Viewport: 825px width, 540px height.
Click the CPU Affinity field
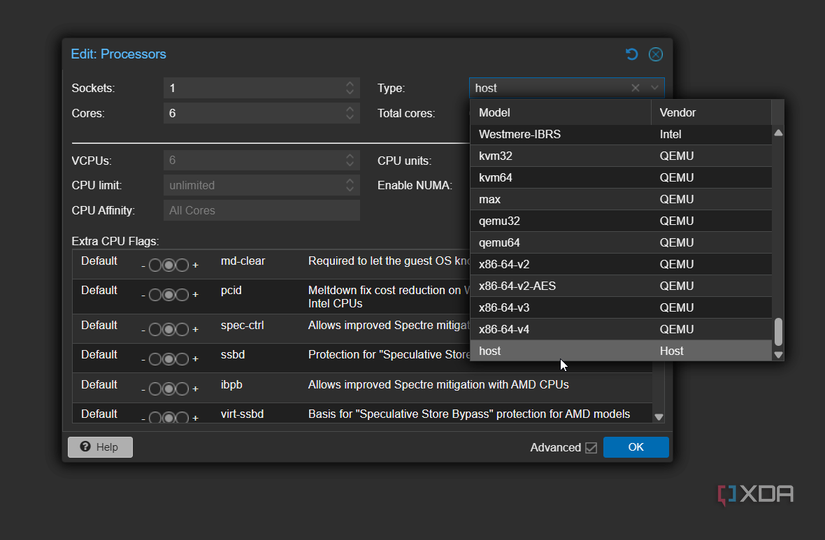pyautogui.click(x=261, y=211)
